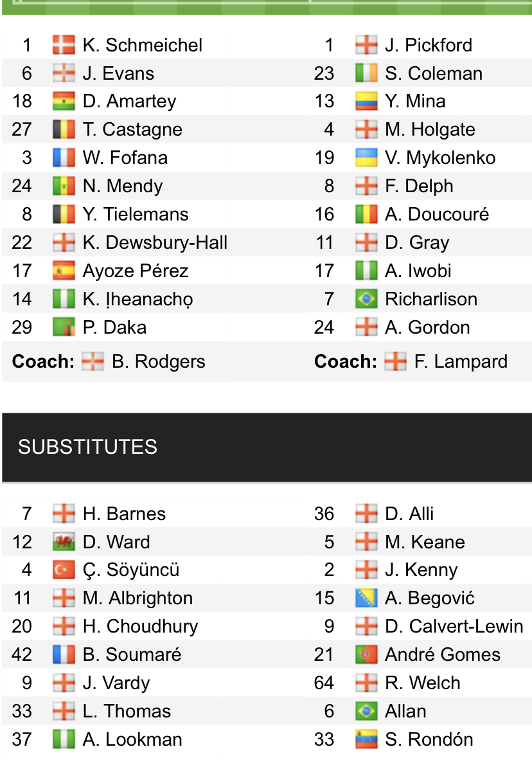Open substitute J. Vardy's profile
Screen dimensions: 532x765
click(116, 683)
